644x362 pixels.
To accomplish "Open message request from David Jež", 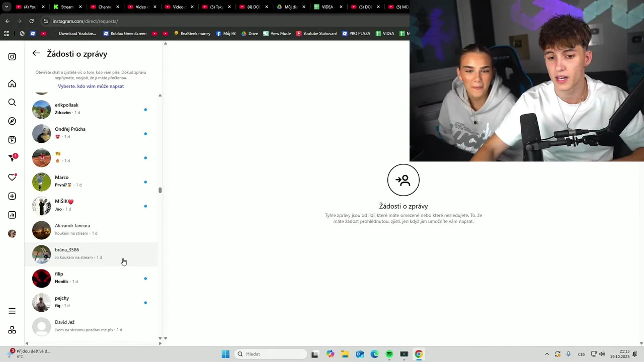I will tap(91, 326).
